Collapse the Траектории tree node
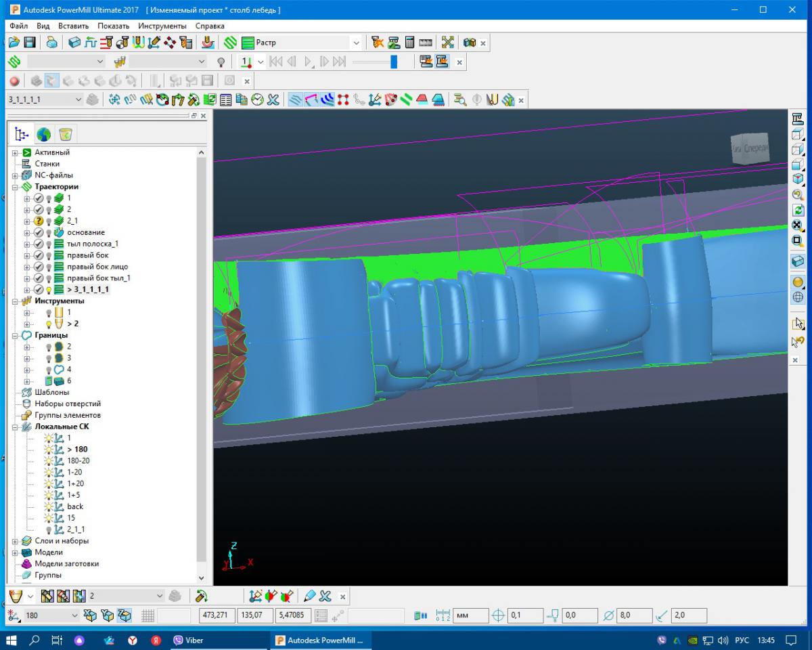Image resolution: width=812 pixels, height=650 pixels. pyautogui.click(x=16, y=187)
